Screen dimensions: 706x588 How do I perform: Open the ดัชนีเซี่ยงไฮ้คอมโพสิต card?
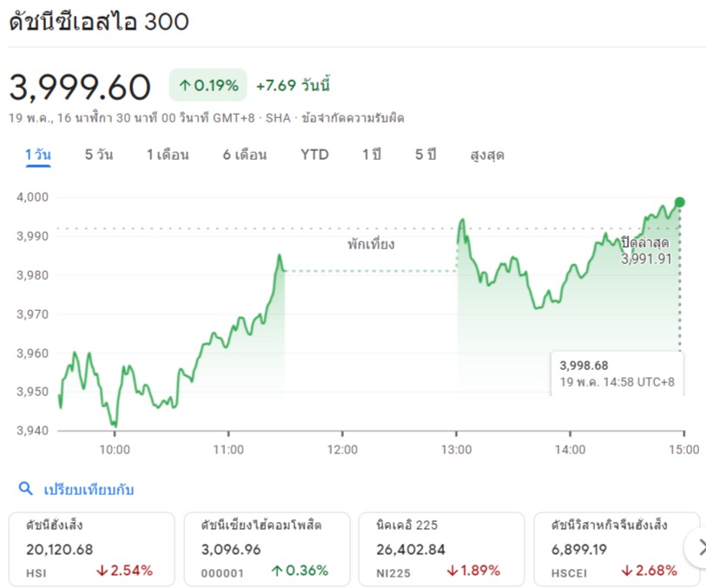point(267,548)
